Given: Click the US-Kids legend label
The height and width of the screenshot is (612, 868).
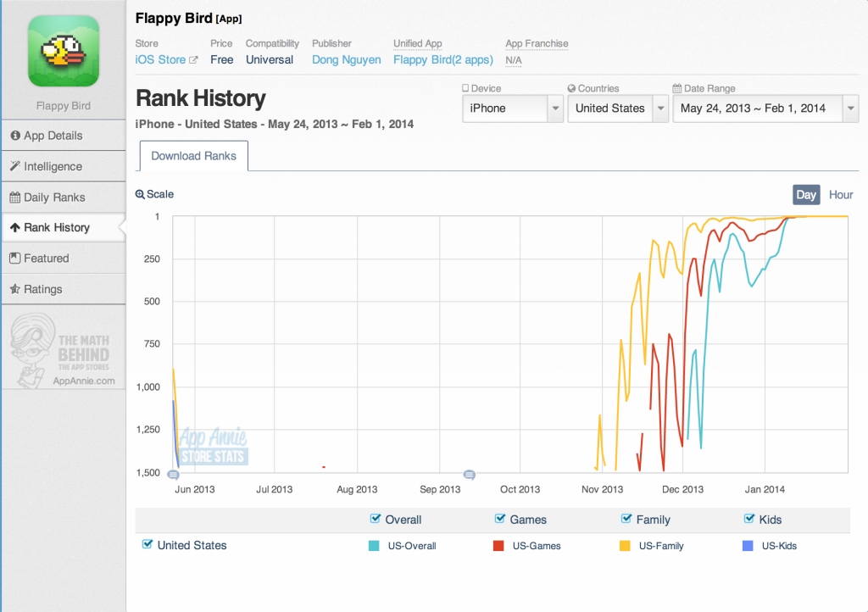Looking at the screenshot, I should click(x=780, y=546).
